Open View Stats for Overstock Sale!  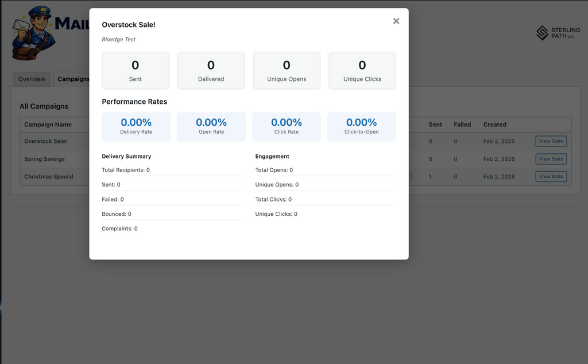pos(551,141)
